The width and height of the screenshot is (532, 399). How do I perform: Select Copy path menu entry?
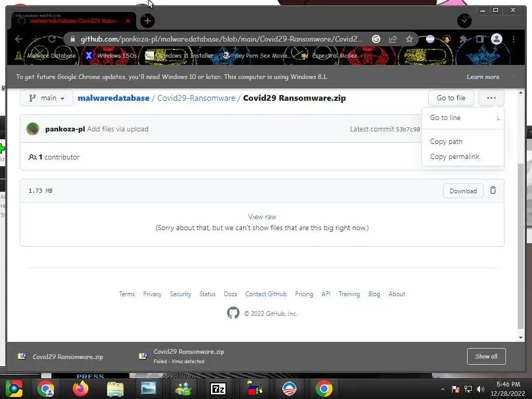pos(463,141)
